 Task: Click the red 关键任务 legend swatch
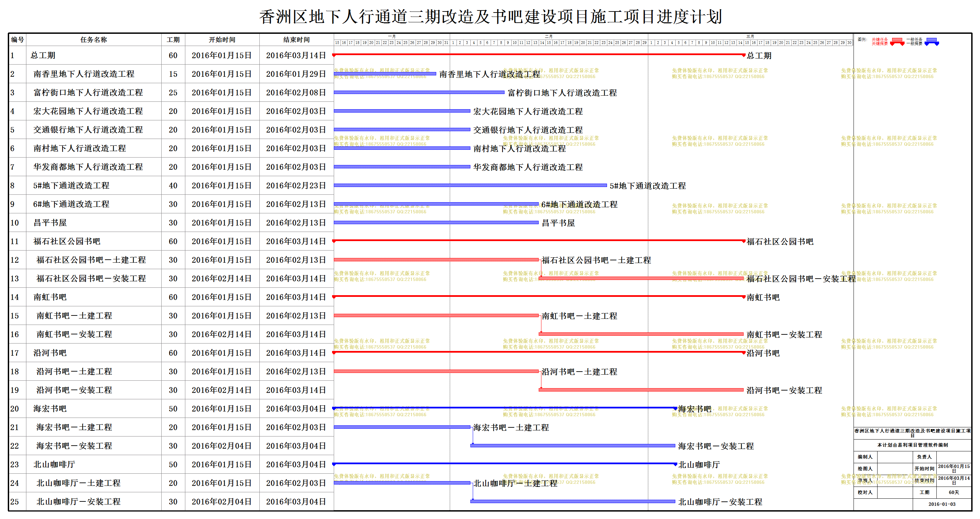897,40
